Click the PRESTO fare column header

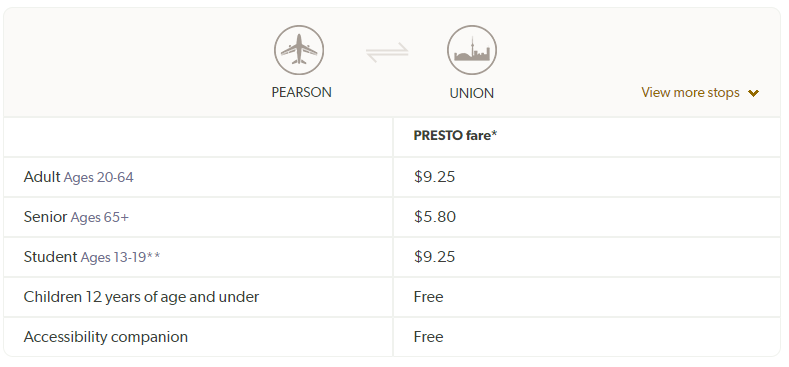pos(455,135)
